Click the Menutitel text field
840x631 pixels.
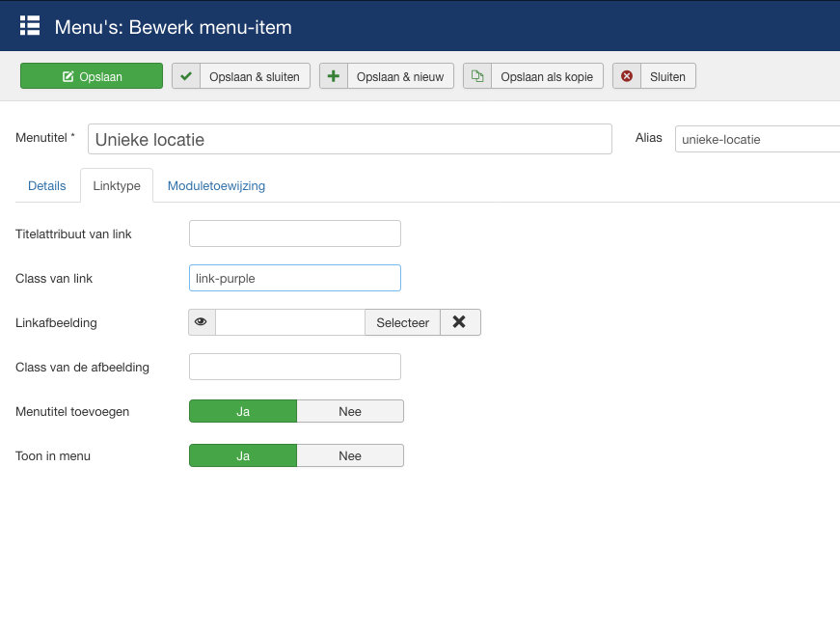point(349,139)
